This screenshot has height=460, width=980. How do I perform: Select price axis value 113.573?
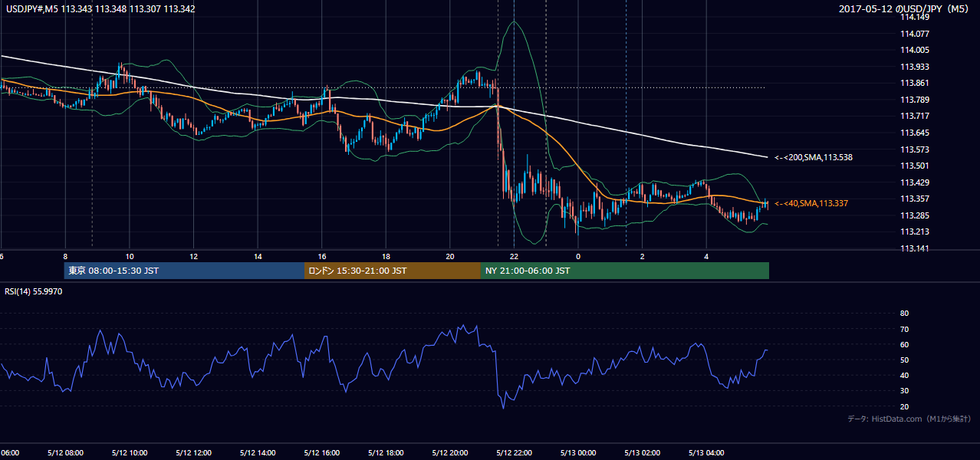click(914, 149)
